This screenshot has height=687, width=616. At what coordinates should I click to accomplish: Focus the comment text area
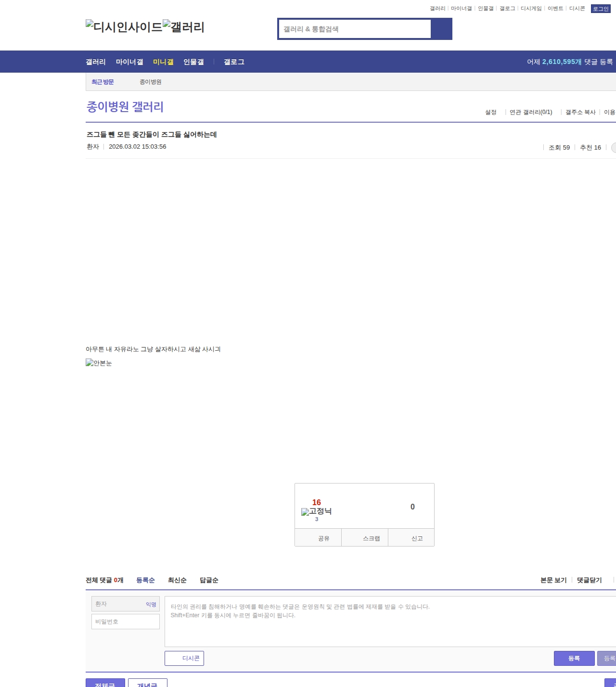390,622
